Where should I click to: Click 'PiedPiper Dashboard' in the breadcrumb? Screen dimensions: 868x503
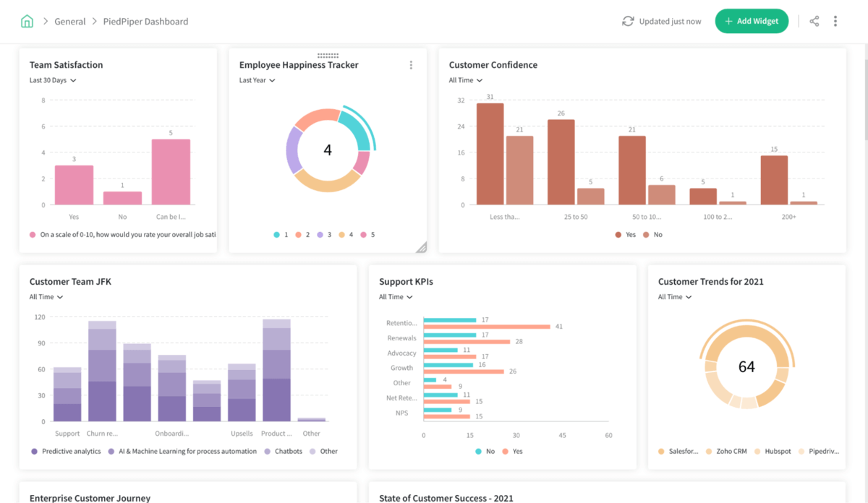[x=145, y=21]
